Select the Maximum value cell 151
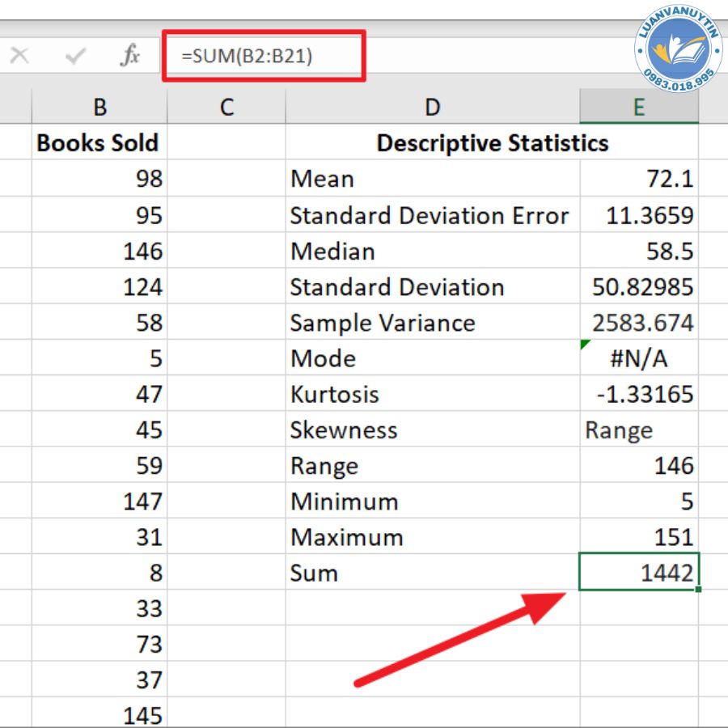The height and width of the screenshot is (728, 728). [638, 537]
